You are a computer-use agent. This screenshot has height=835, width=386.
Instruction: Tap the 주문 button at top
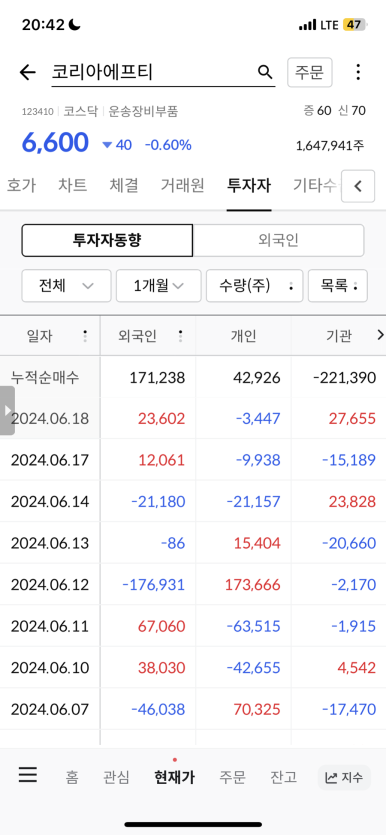coord(309,72)
